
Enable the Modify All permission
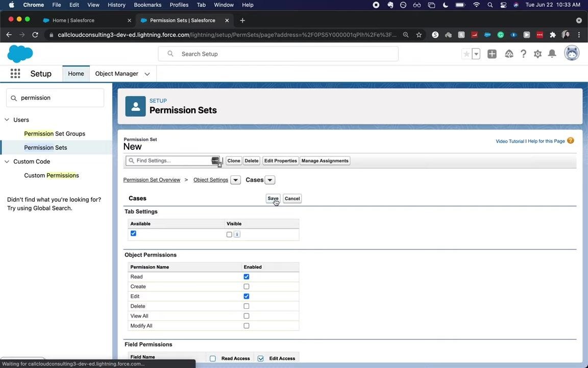247,326
